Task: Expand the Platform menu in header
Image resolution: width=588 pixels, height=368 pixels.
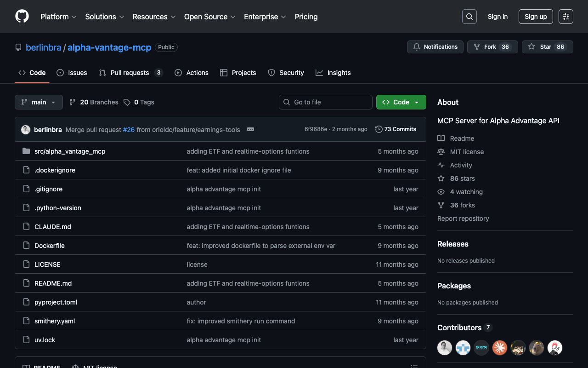Action: tap(58, 17)
